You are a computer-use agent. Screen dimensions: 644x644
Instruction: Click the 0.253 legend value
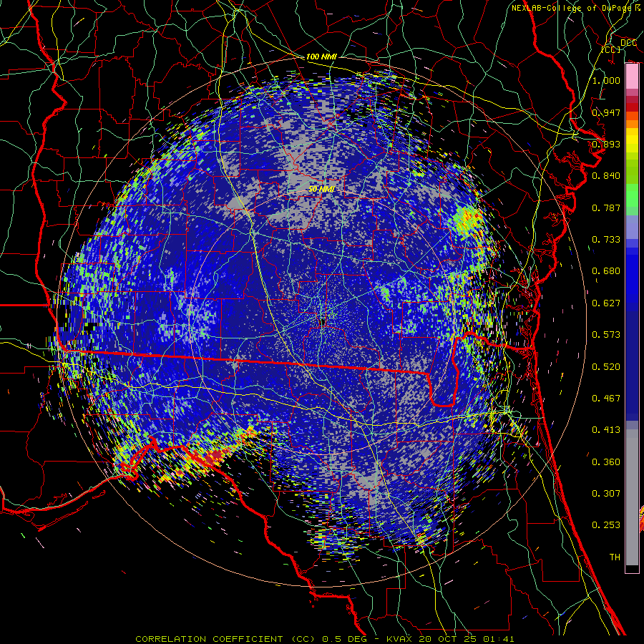click(x=606, y=525)
